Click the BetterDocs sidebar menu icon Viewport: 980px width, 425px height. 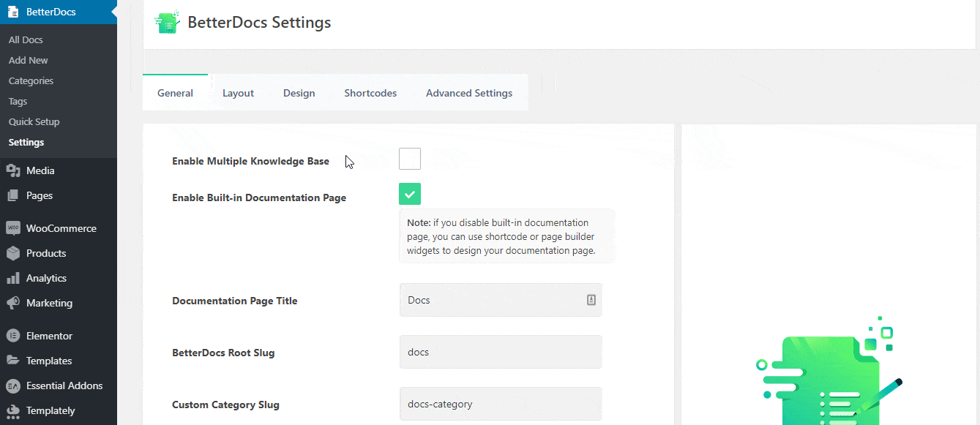coord(13,12)
